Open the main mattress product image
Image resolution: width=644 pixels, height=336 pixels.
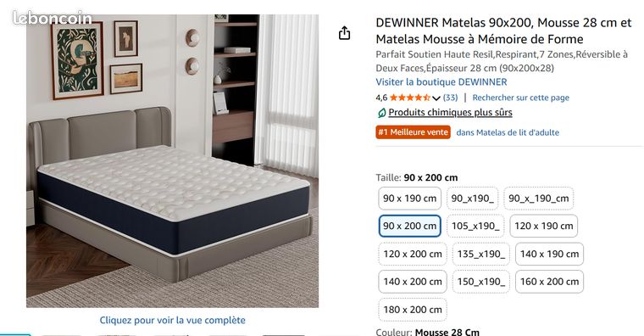173,161
